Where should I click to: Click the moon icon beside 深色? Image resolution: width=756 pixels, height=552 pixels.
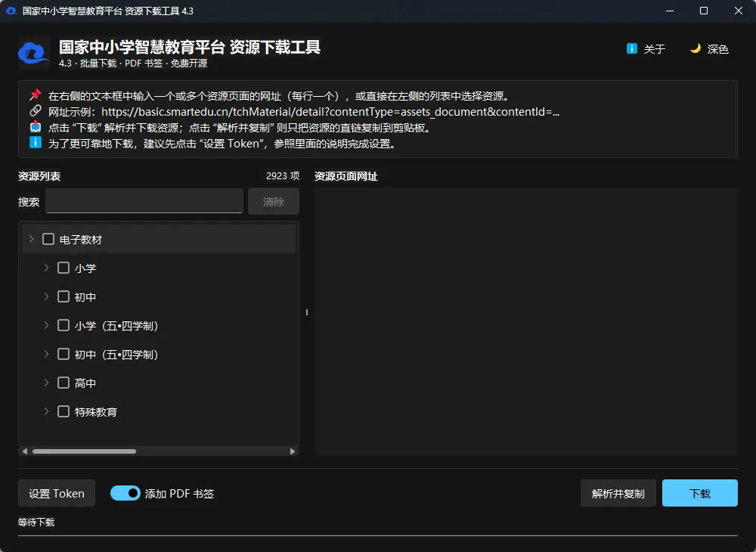(696, 48)
